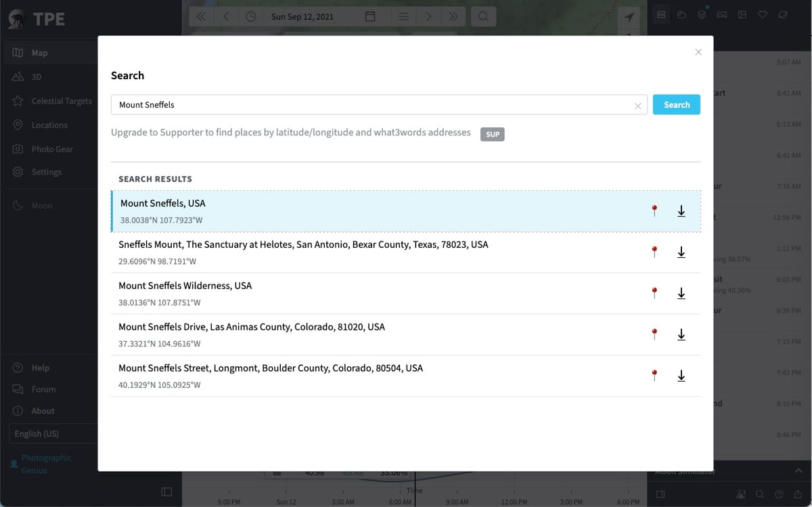Toggle right panel layout icon
Screen dimensions: 812x507
[x=661, y=494]
